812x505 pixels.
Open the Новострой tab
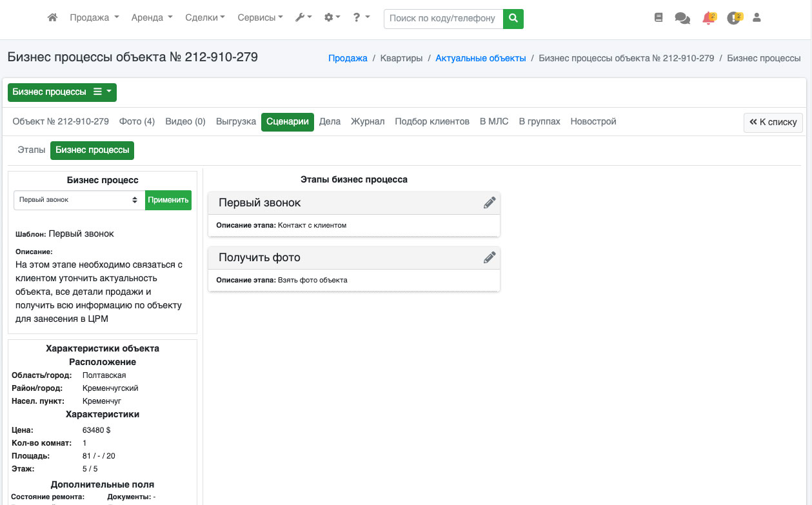(x=593, y=121)
